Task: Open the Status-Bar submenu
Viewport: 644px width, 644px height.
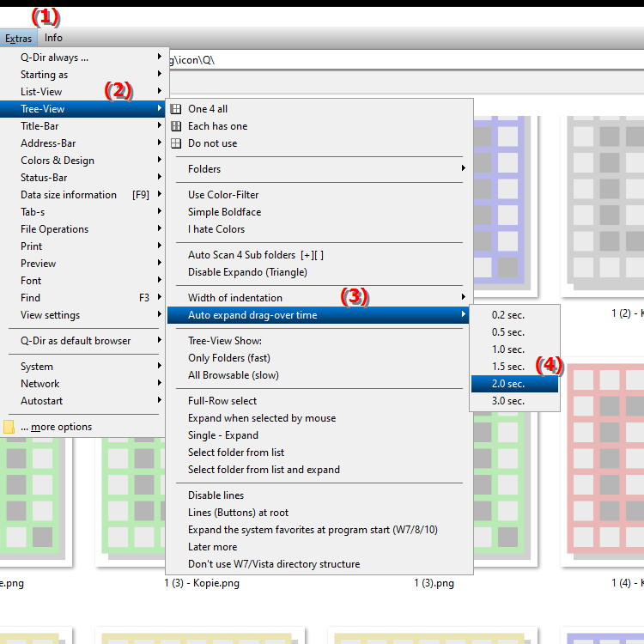Action: point(83,178)
